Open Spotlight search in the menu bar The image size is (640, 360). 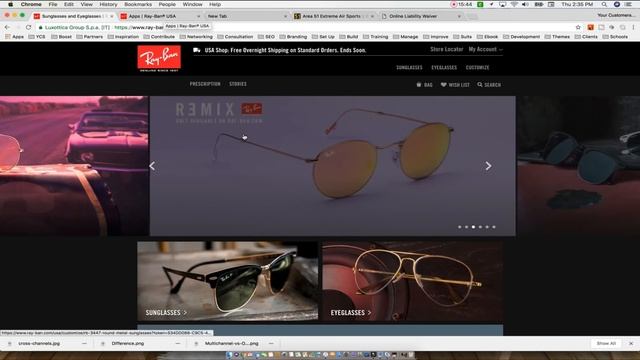click(x=604, y=4)
